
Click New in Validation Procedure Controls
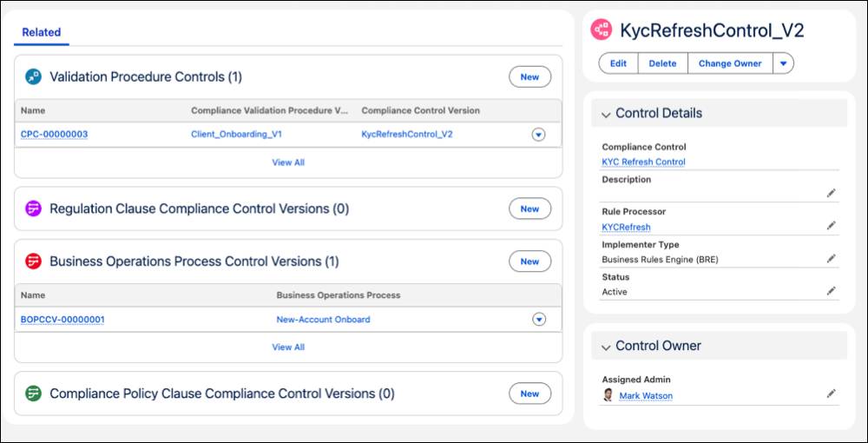pyautogui.click(x=529, y=77)
